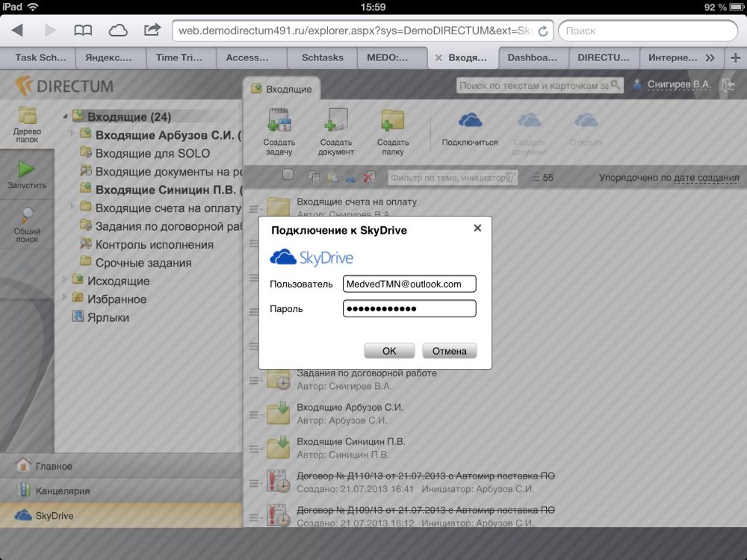Go back with Safari's back arrow
This screenshot has width=747, height=560.
pos(18,31)
